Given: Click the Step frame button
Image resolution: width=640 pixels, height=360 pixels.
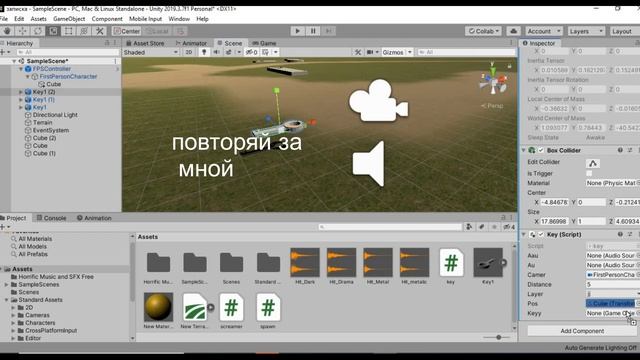Looking at the screenshot, I should pos(329,31).
